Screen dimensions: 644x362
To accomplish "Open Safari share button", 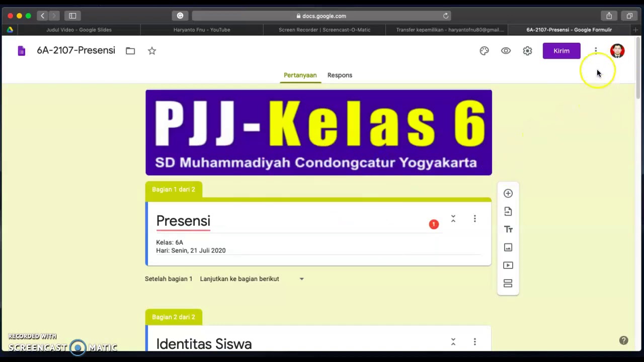I will coord(609,16).
